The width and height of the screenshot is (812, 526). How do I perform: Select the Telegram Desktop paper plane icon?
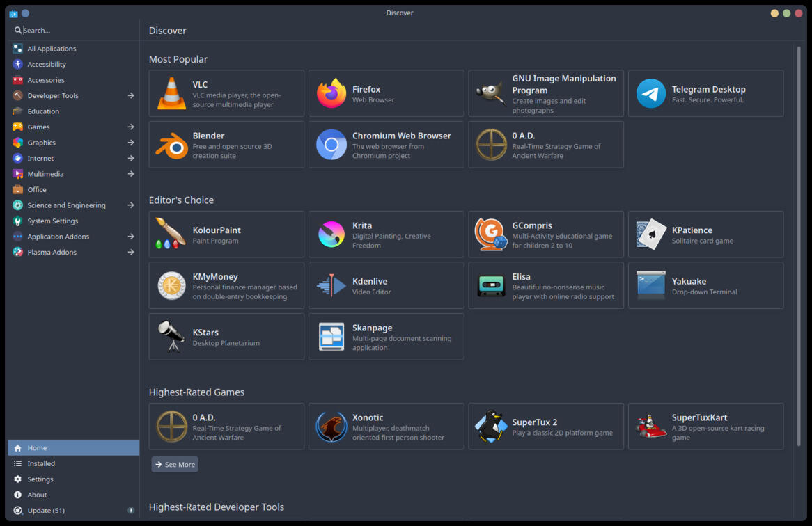click(651, 94)
